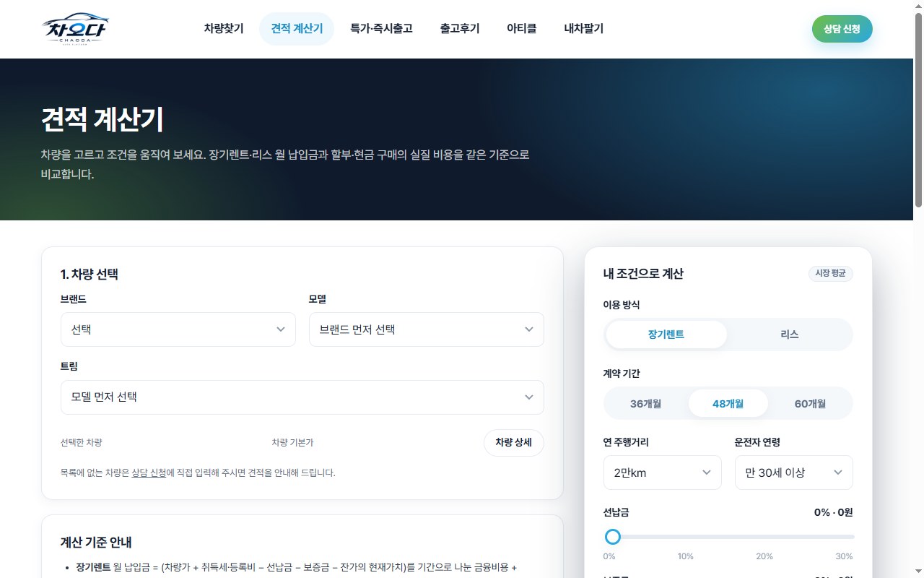Switch usage type to 리스
924x578 pixels.
point(790,335)
